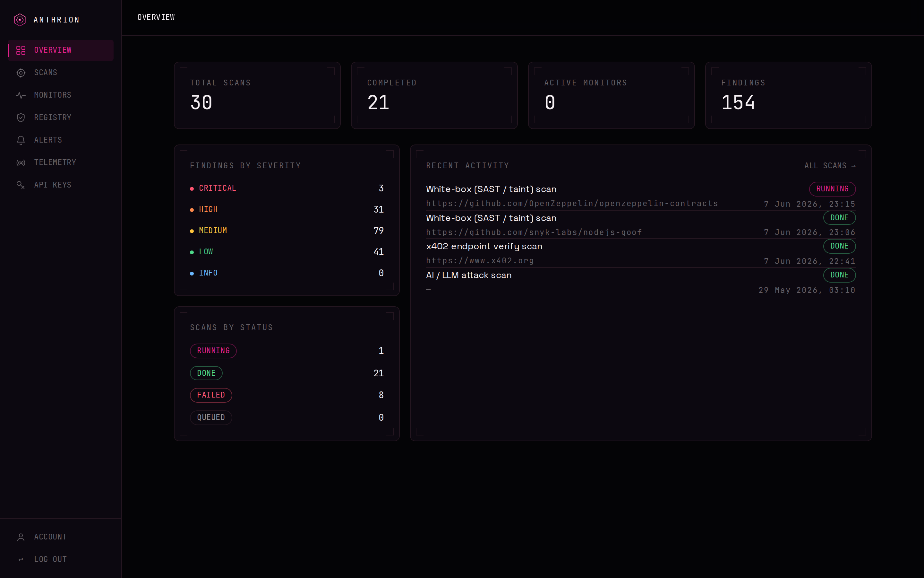Click the Registry shield icon
This screenshot has height=578, width=924.
tap(21, 118)
